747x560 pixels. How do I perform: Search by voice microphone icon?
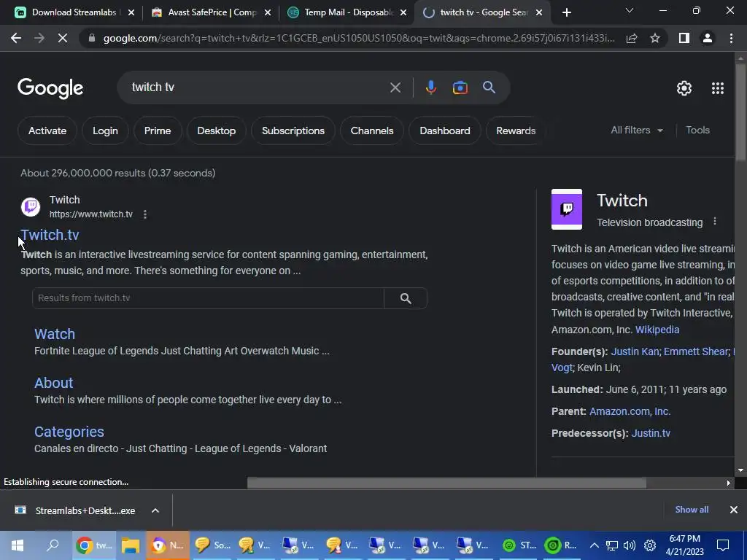tap(430, 87)
